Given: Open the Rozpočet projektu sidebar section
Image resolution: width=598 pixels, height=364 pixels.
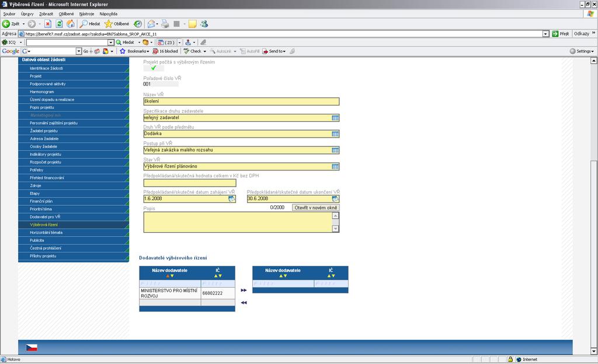Looking at the screenshot, I should (x=74, y=162).
